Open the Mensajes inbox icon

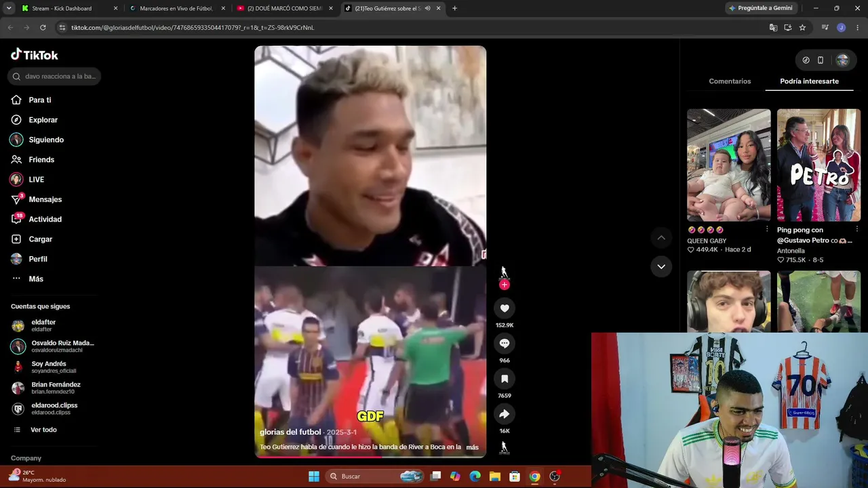pyautogui.click(x=16, y=199)
